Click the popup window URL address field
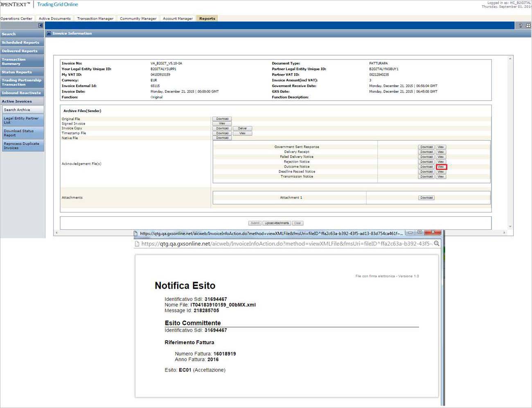The width and height of the screenshot is (532, 408). [286, 244]
